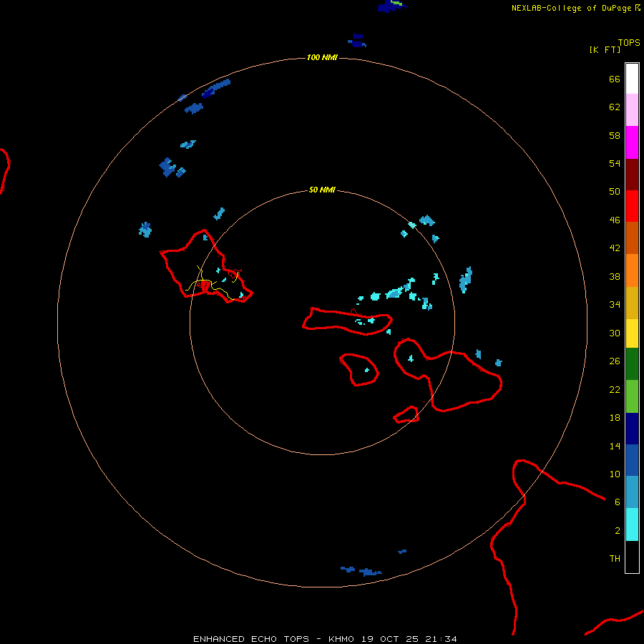The width and height of the screenshot is (644, 644).
Task: Click the "TOPS" legend heading
Action: (629, 42)
